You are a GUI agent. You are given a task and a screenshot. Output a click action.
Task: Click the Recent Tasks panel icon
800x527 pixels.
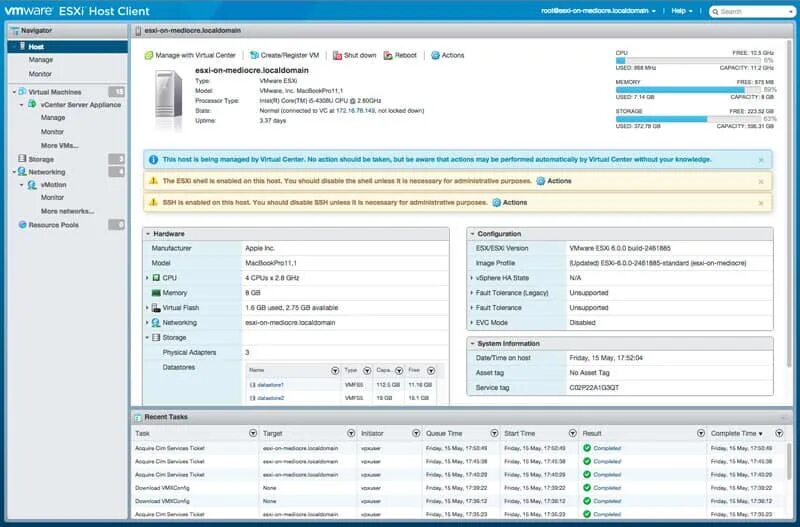138,417
